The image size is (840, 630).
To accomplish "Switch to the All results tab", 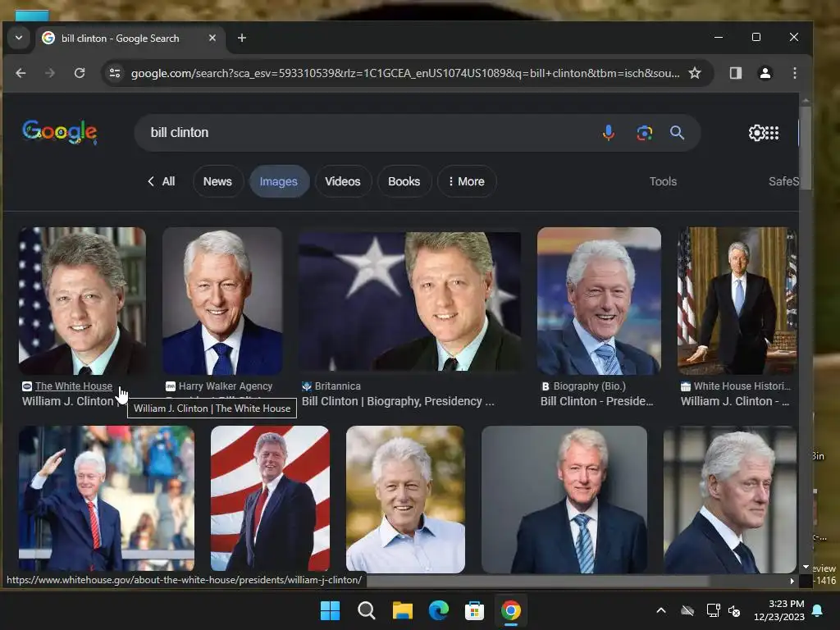I will pyautogui.click(x=162, y=181).
